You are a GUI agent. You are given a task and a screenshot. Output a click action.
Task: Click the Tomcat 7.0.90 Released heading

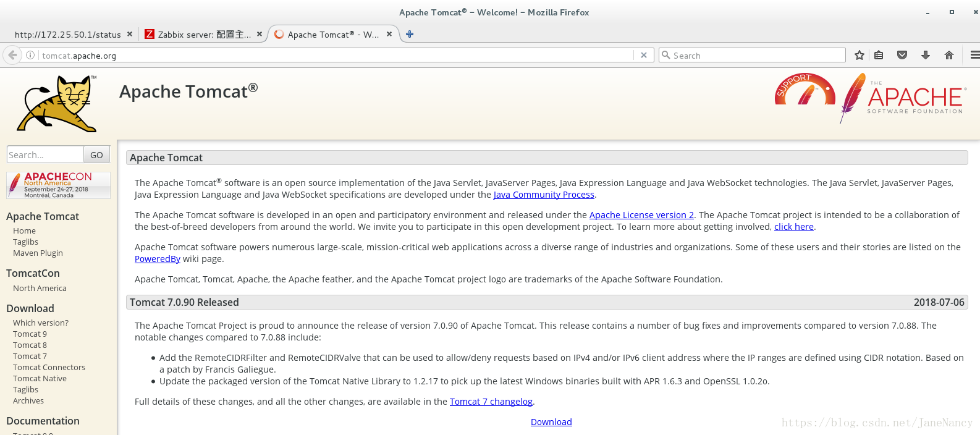coord(184,302)
